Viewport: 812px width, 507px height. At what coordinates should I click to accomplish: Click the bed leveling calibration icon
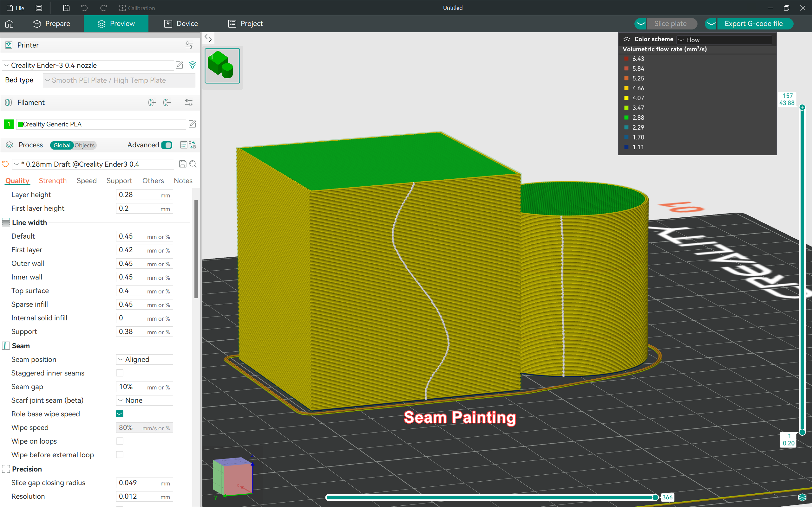[x=121, y=8]
